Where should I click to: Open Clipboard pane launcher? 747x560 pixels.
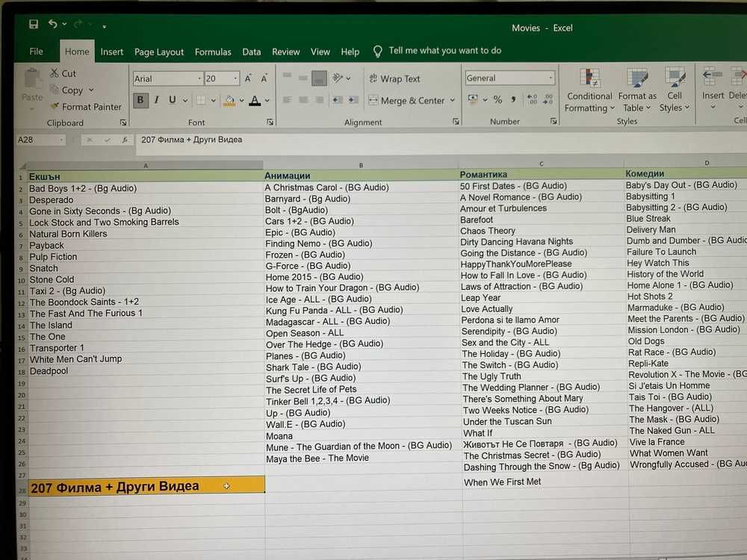click(123, 123)
